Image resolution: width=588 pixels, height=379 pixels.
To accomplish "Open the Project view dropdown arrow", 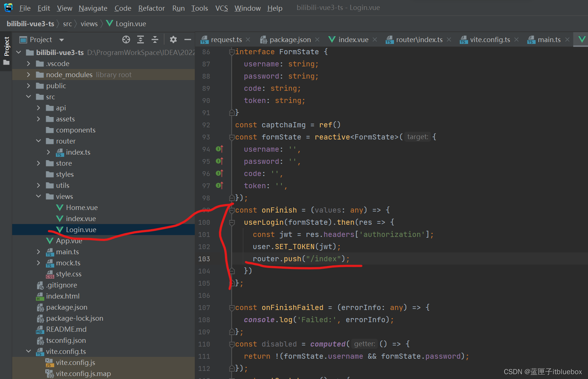I will [62, 40].
